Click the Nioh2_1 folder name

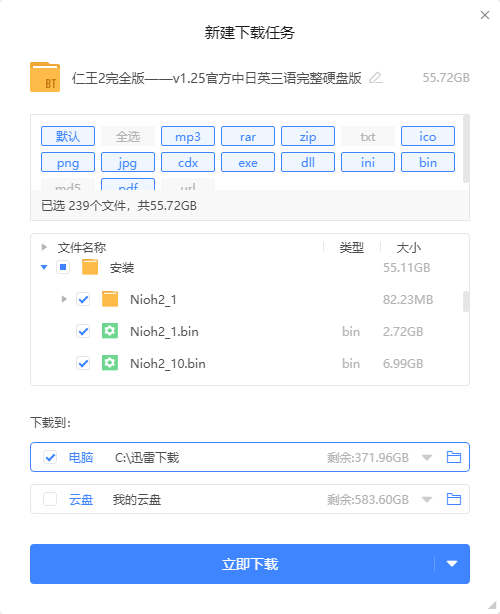tap(153, 300)
